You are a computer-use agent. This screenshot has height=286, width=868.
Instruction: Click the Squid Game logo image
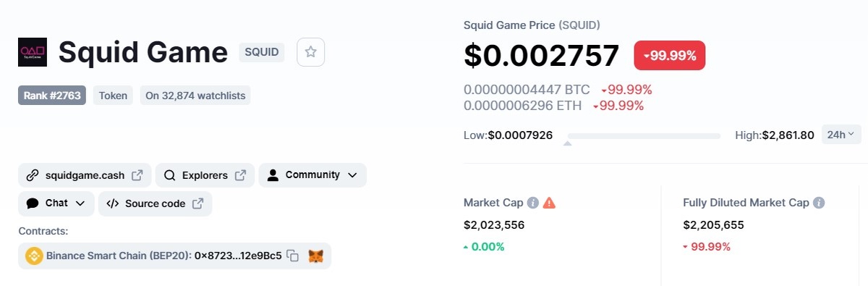click(33, 52)
